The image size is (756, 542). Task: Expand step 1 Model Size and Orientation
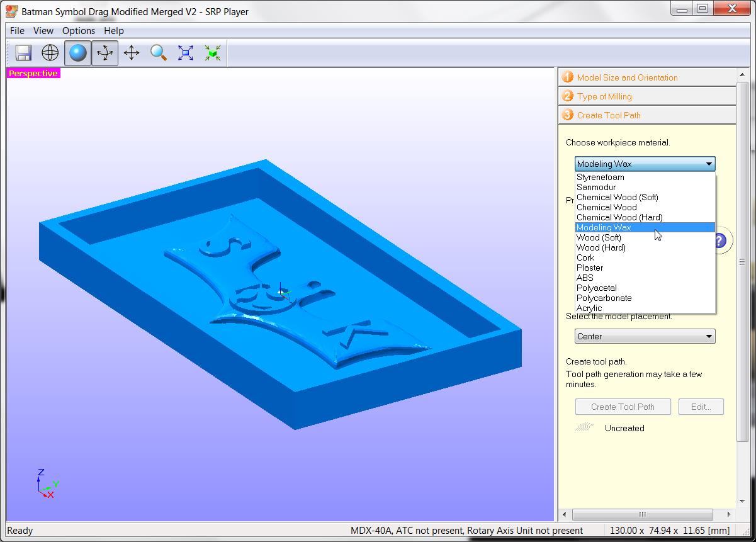pyautogui.click(x=647, y=77)
